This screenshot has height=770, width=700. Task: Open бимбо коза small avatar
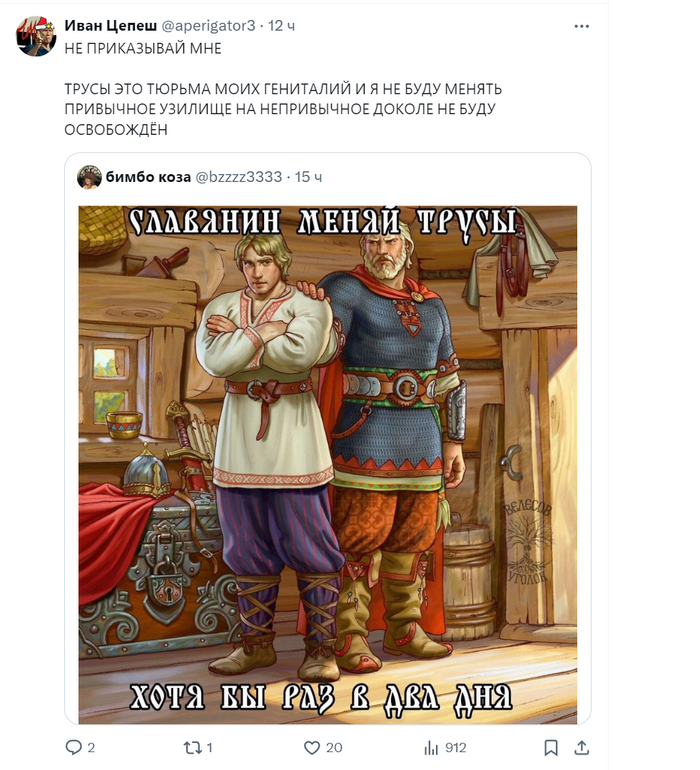[x=89, y=177]
